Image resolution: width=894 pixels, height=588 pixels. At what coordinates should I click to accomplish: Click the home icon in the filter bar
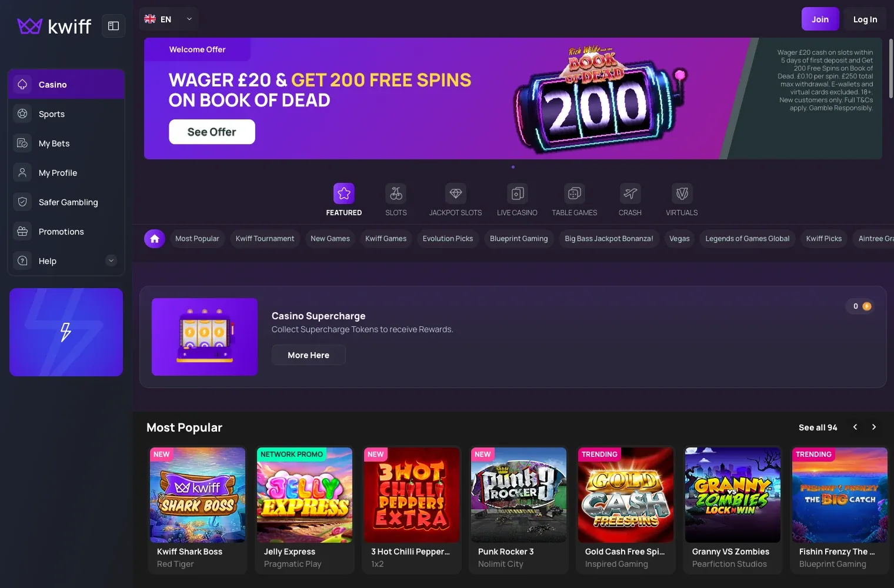tap(155, 238)
